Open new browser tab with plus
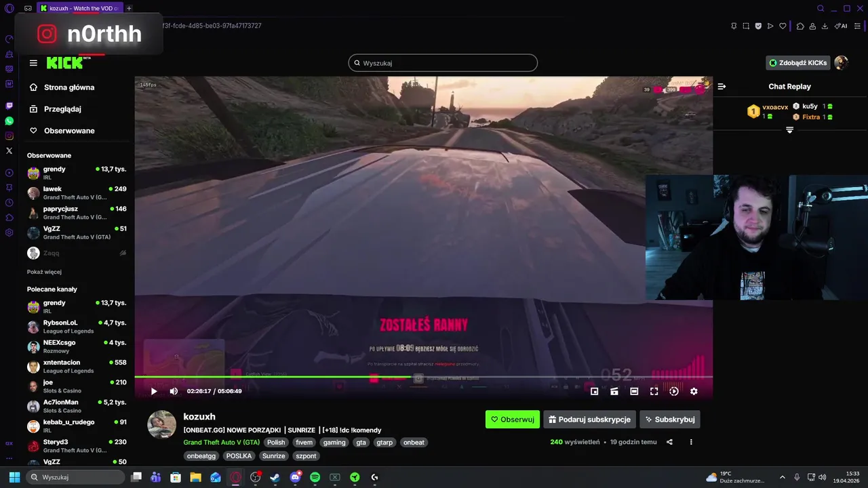The image size is (868, 488). [x=129, y=8]
